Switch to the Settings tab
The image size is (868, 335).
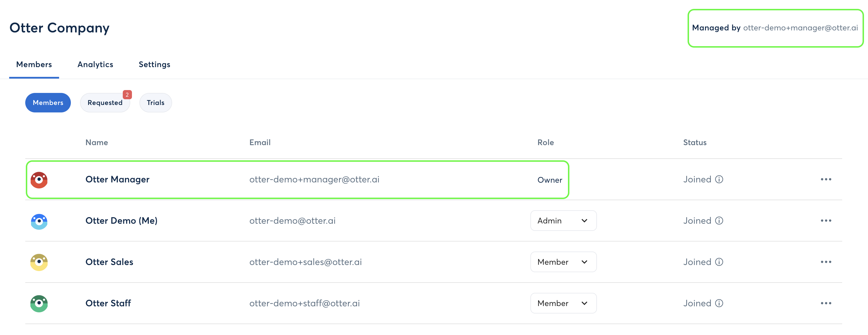click(x=154, y=64)
